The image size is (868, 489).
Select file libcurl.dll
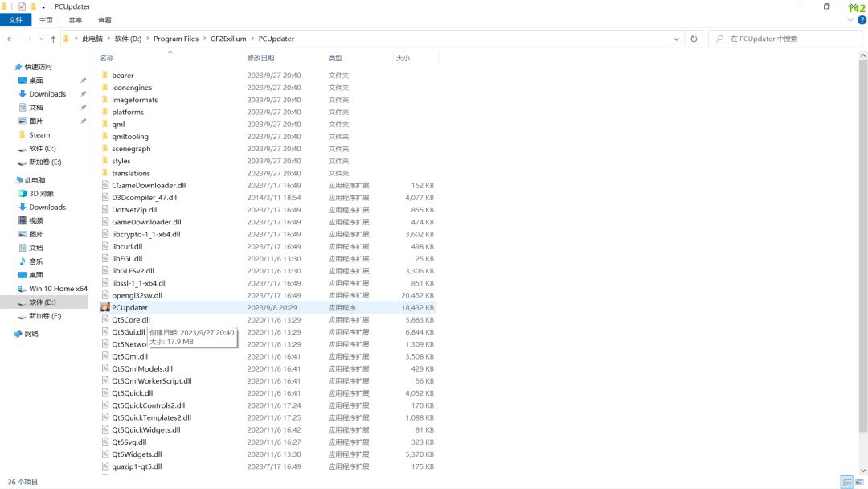tap(127, 246)
